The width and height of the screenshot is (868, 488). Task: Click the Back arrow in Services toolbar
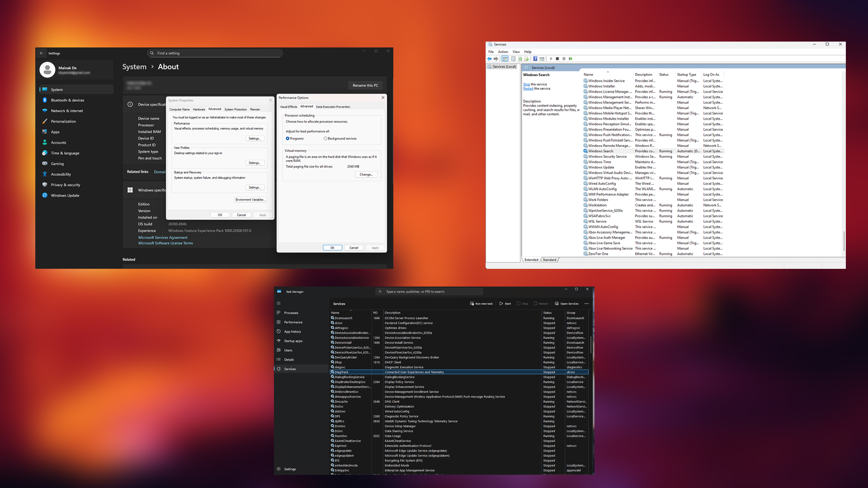489,59
